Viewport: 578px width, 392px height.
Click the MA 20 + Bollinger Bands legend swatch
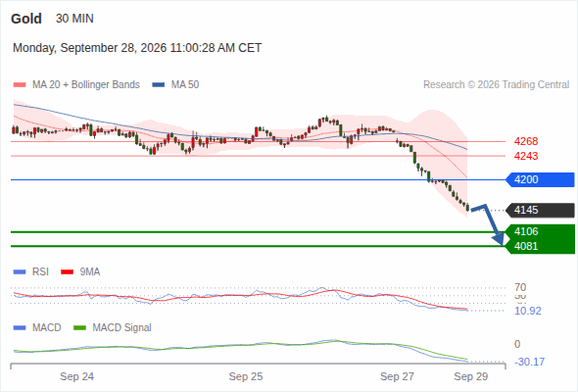coord(20,85)
